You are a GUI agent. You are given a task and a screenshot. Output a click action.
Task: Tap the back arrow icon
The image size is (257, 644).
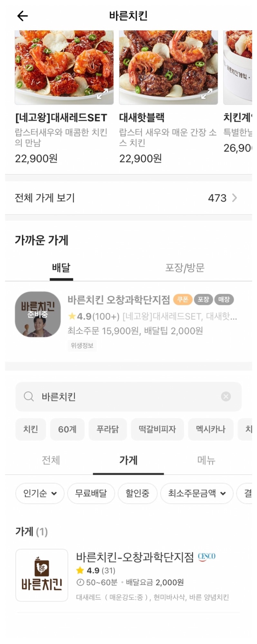[x=22, y=16]
